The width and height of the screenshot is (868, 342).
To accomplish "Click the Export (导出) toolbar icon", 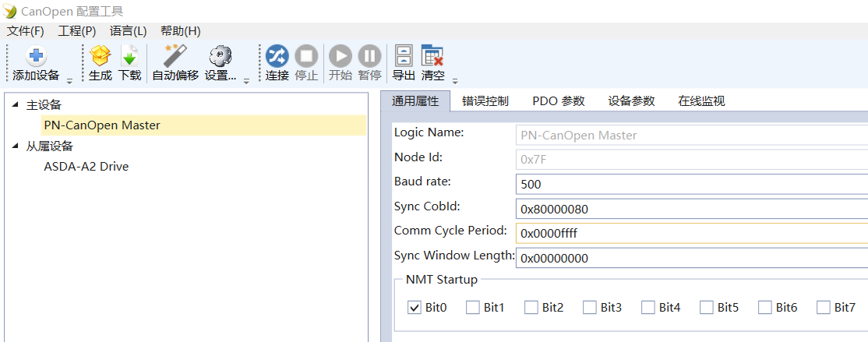I will point(404,56).
